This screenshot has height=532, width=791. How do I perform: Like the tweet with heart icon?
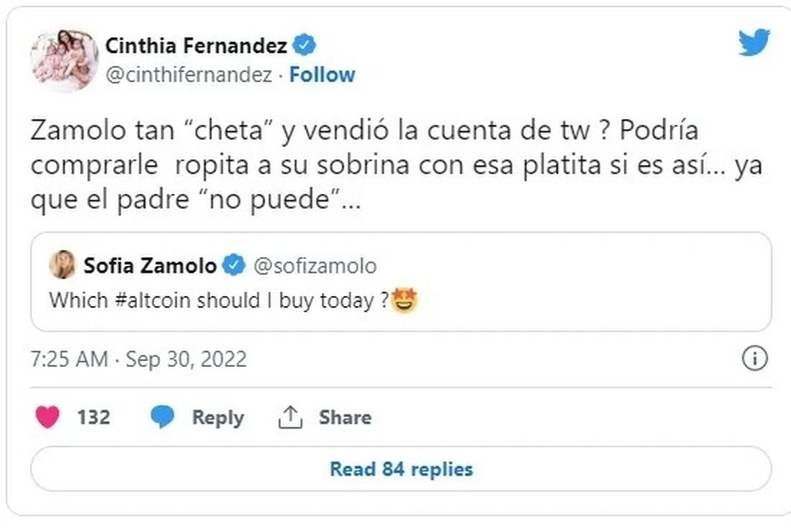coord(47,417)
